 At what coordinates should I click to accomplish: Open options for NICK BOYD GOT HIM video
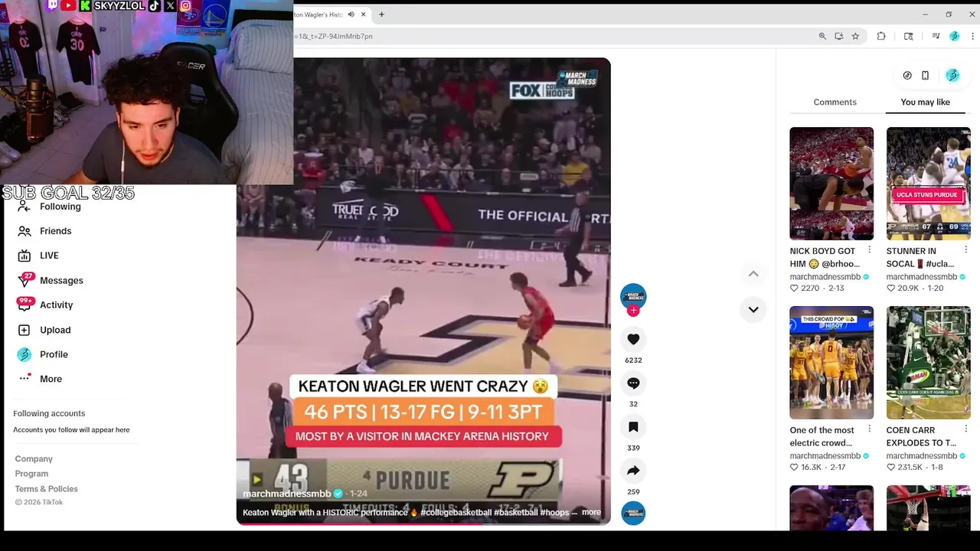tap(869, 250)
